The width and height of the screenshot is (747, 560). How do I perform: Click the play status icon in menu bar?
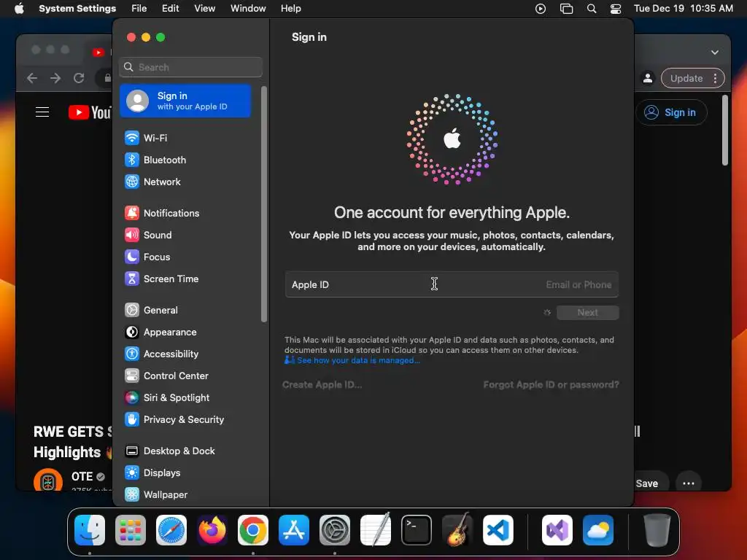coord(541,9)
